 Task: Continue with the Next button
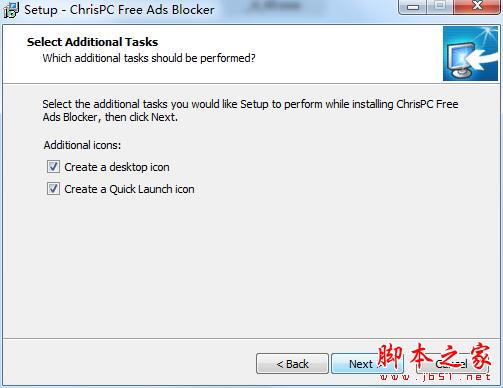point(367,364)
